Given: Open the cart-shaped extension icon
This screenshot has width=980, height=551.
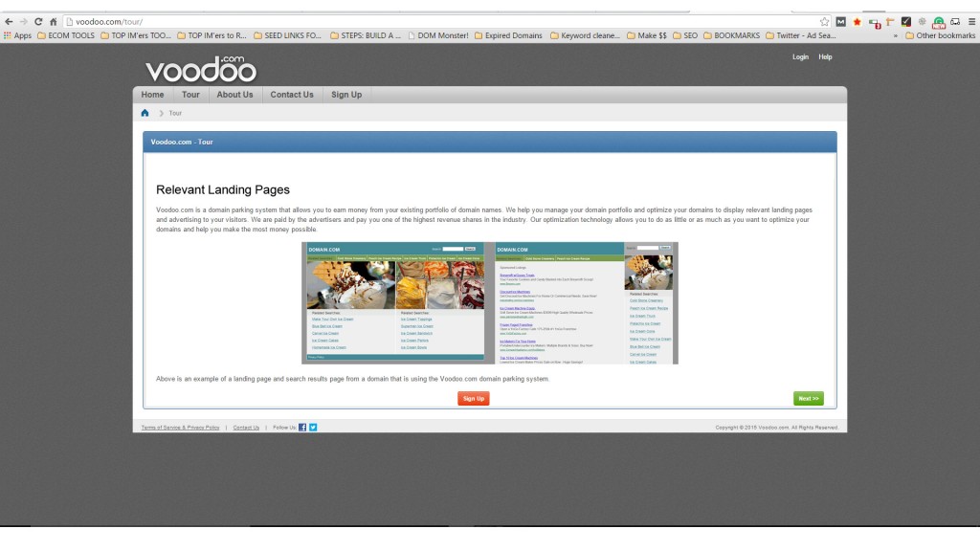Looking at the screenshot, I should tap(955, 22).
